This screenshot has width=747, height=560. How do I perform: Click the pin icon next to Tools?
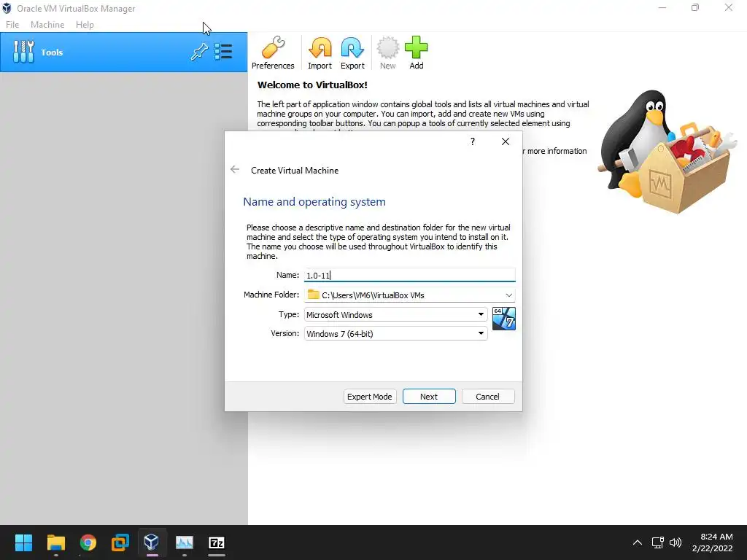pos(199,52)
